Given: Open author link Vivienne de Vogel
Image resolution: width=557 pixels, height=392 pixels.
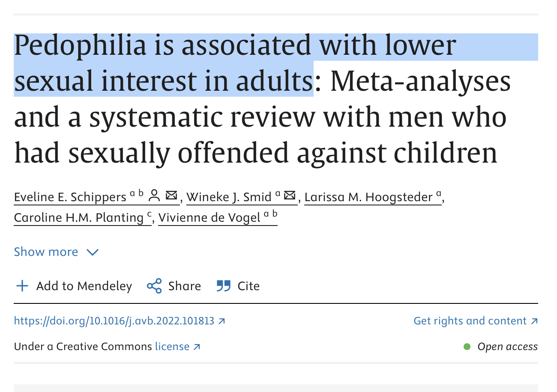Looking at the screenshot, I should (x=210, y=218).
